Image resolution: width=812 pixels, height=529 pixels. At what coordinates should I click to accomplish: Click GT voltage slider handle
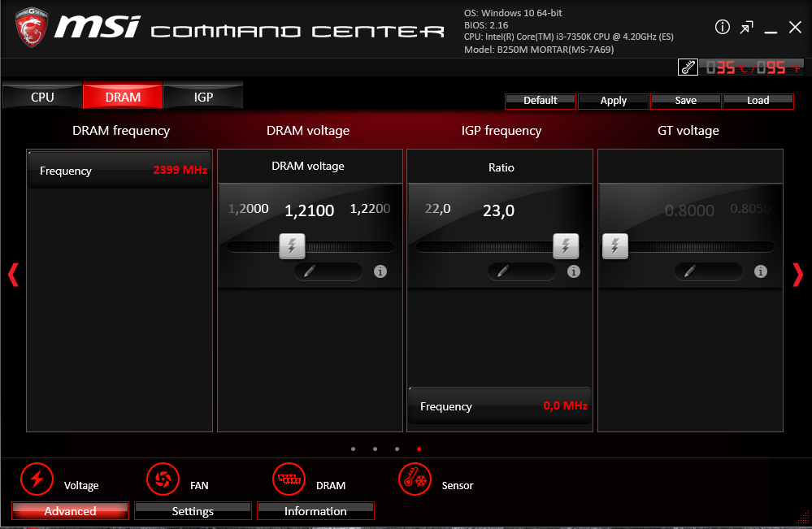(x=615, y=246)
